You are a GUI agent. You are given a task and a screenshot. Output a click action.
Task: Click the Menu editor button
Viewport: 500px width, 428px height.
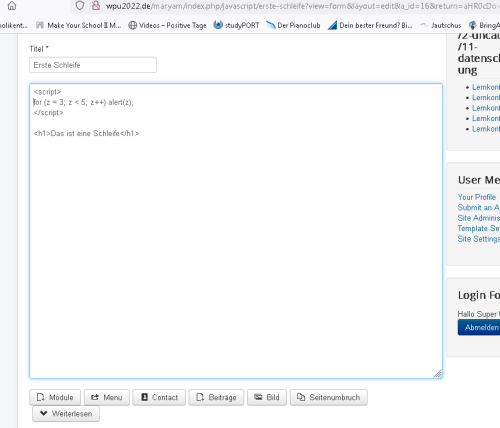[x=107, y=397]
